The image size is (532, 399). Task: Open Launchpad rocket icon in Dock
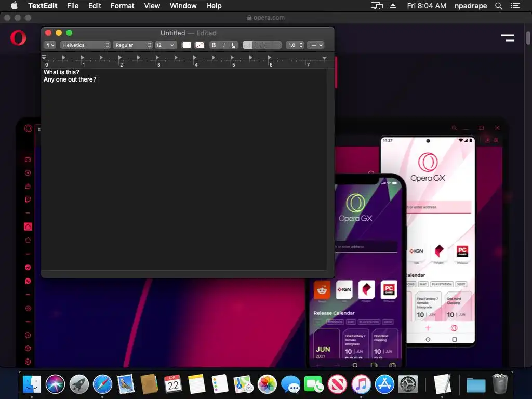pos(79,384)
